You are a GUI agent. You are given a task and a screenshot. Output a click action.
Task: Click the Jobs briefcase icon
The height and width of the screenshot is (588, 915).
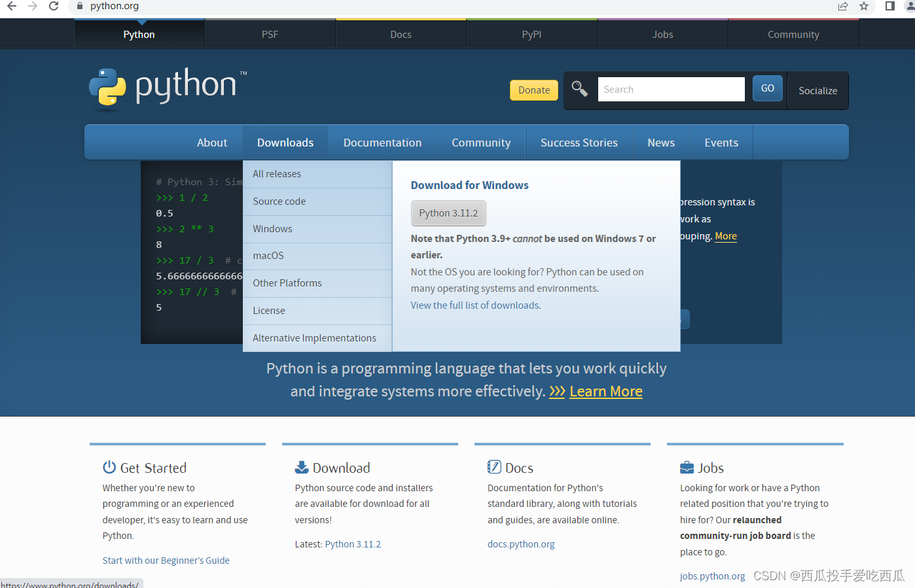point(687,468)
